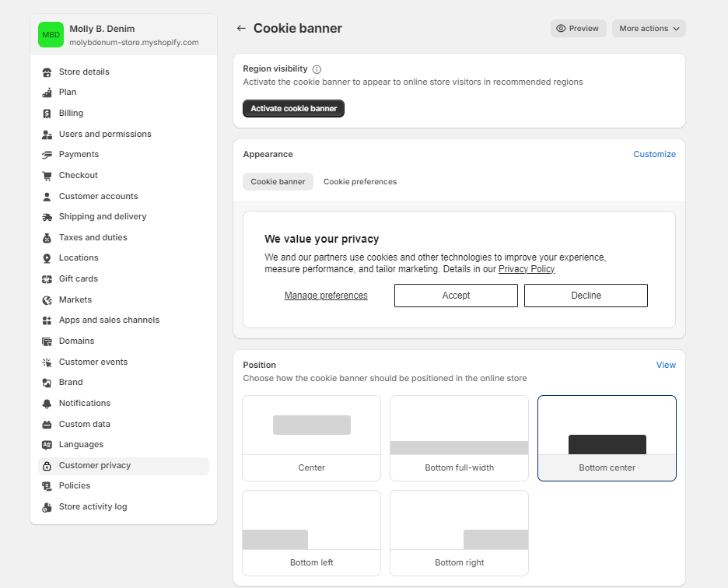Click Customize link in Appearance
This screenshot has width=728, height=588.
tap(654, 154)
